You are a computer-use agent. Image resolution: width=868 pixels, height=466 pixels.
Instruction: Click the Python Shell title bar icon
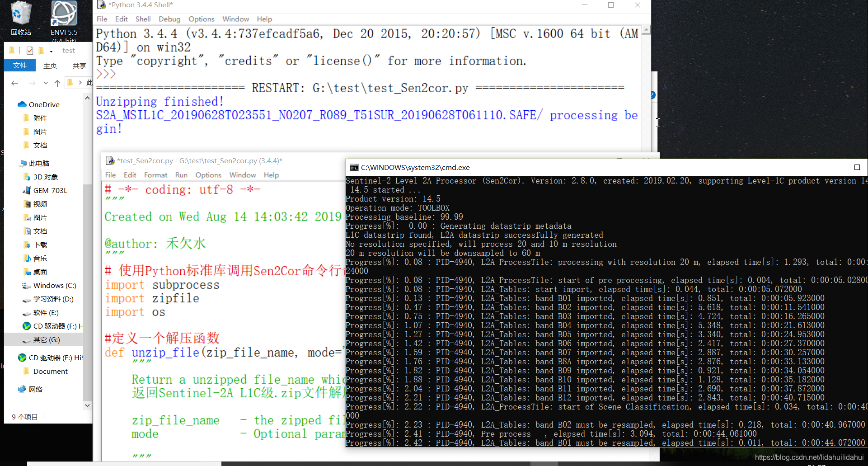click(102, 5)
